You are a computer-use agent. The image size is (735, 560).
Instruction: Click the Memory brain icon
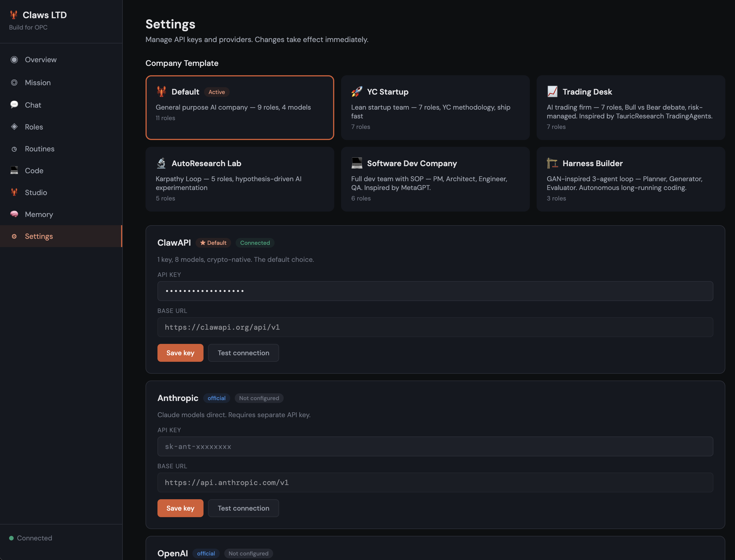pyautogui.click(x=14, y=214)
